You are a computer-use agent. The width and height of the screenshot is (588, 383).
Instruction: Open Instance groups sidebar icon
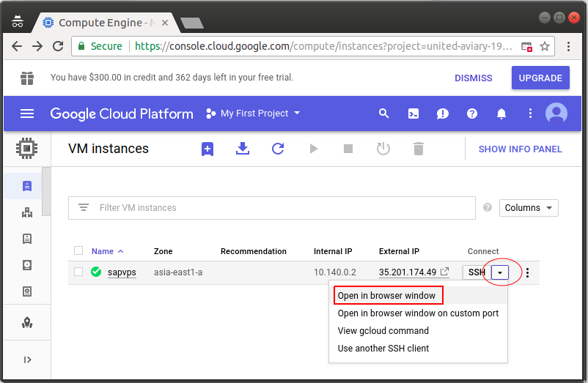click(x=27, y=212)
